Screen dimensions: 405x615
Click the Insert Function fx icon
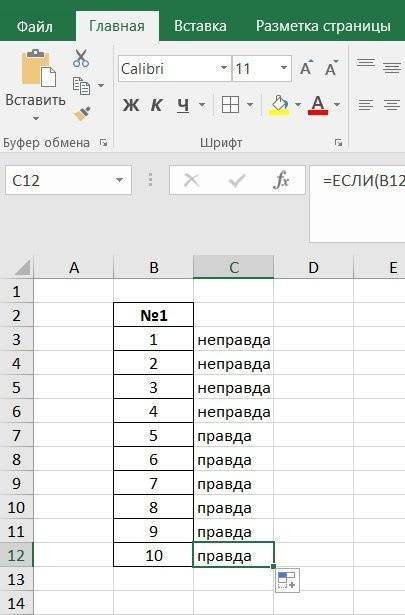(x=281, y=180)
